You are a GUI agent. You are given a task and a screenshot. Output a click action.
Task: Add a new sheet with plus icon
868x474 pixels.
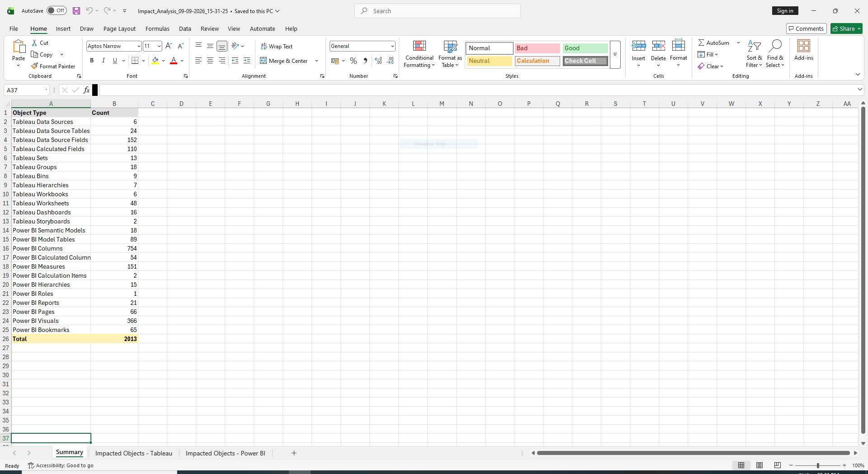294,453
